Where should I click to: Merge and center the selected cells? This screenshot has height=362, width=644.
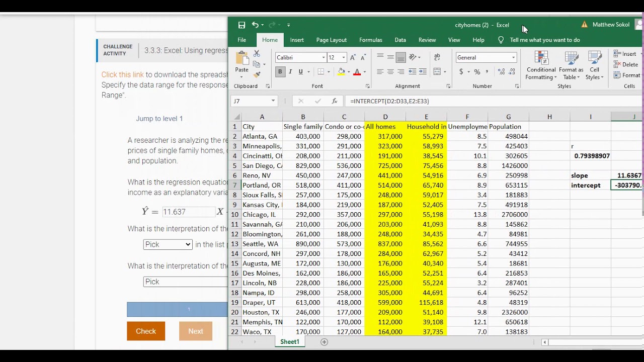(437, 72)
